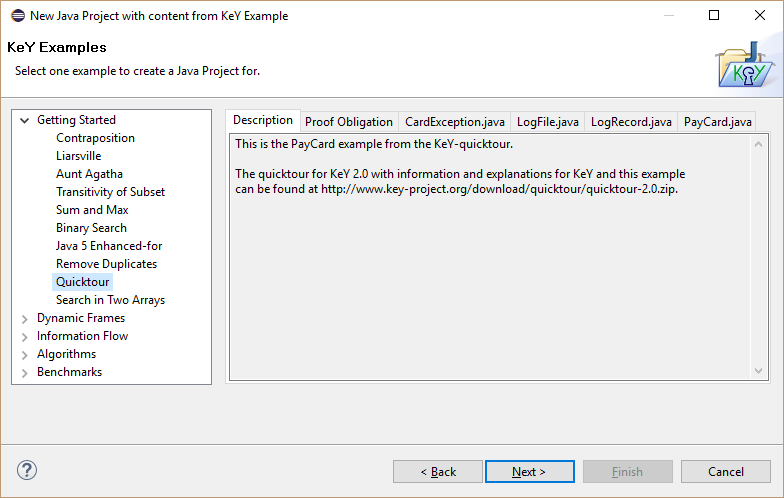
Task: Expand the Algorithms category
Action: tap(24, 354)
